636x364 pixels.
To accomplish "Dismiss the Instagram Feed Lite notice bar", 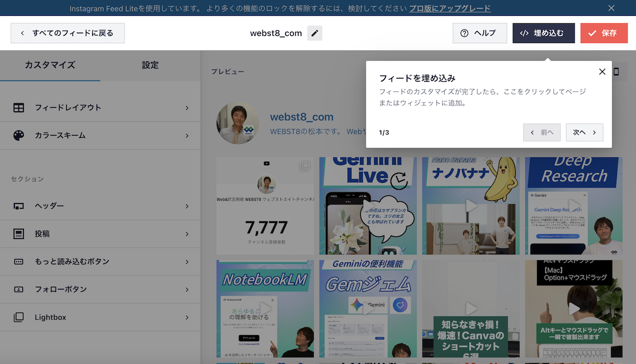I will tap(611, 8).
